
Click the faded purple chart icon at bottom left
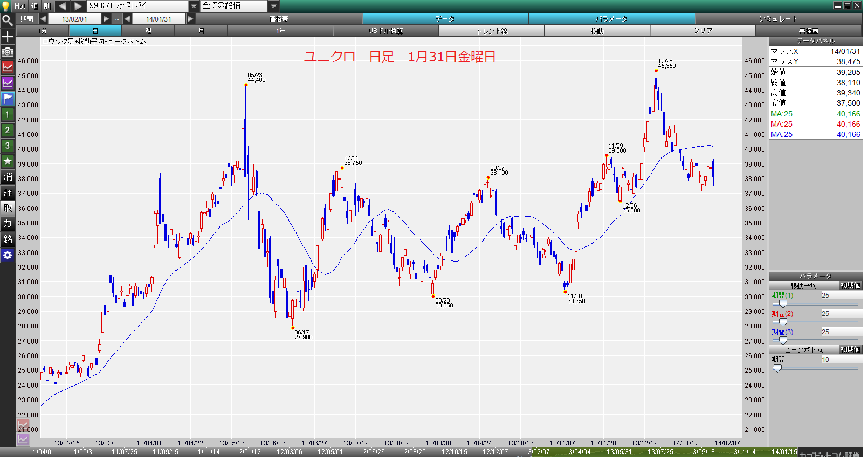tap(23, 439)
